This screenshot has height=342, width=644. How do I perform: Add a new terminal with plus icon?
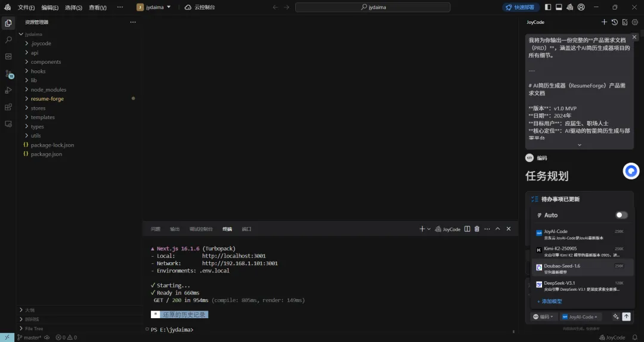pyautogui.click(x=422, y=229)
